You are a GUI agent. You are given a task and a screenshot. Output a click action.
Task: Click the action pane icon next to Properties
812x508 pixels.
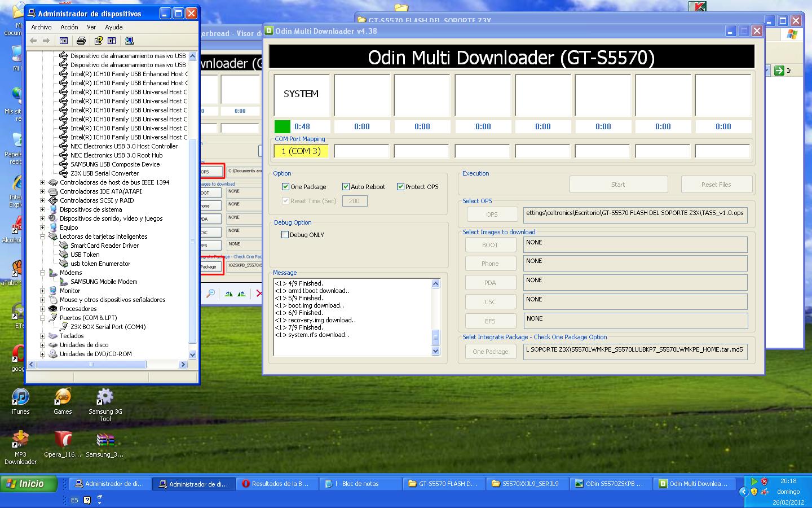(112, 41)
